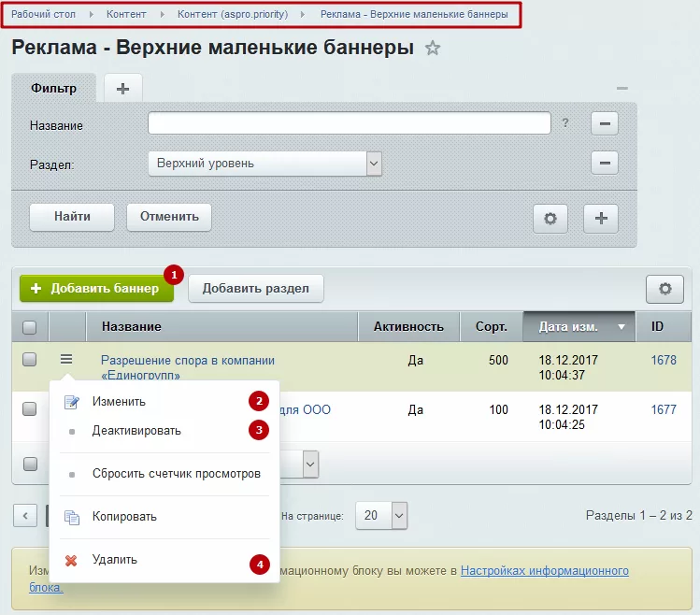Toggle select-all checkbox in table header

[x=30, y=327]
